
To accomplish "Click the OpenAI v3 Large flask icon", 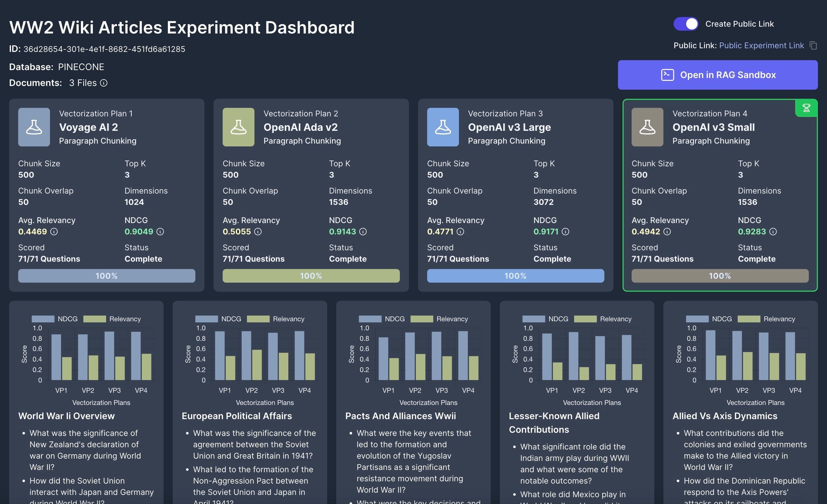I will pyautogui.click(x=443, y=127).
